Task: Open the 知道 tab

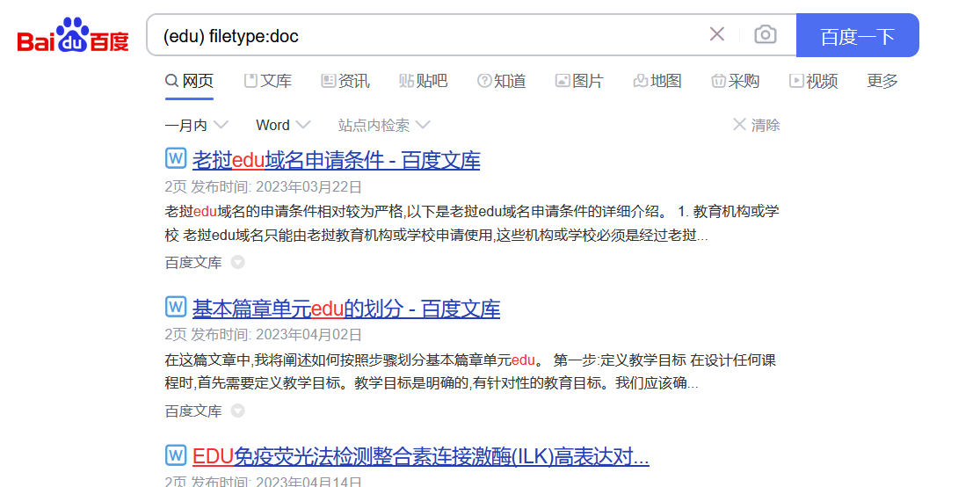Action: coord(501,81)
